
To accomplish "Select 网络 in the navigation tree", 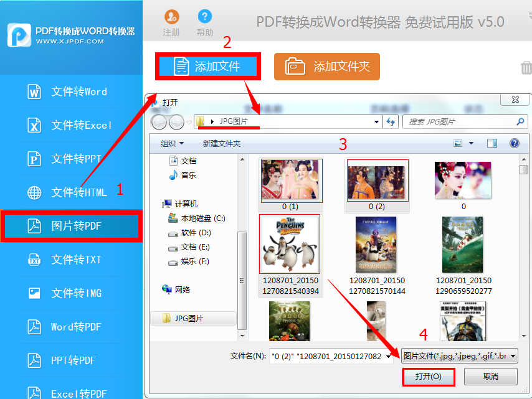I will (176, 289).
